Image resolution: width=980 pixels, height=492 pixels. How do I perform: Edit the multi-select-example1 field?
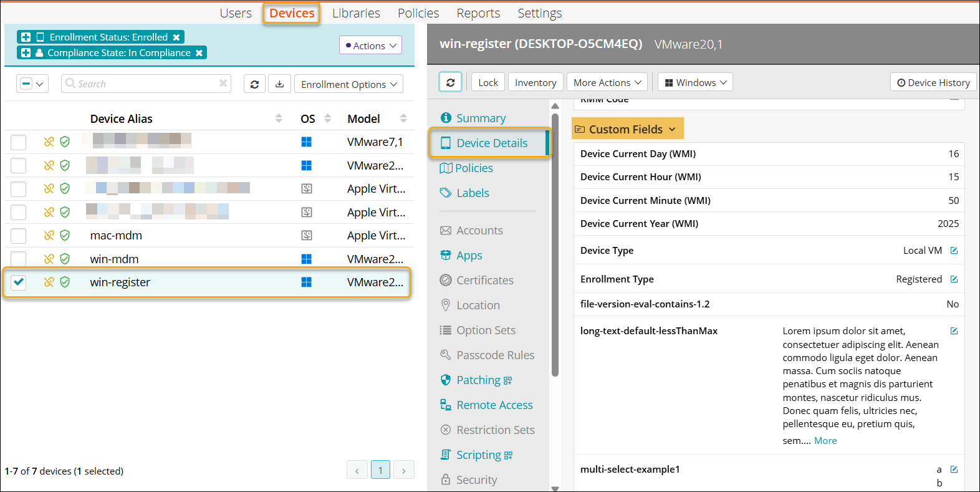point(954,470)
